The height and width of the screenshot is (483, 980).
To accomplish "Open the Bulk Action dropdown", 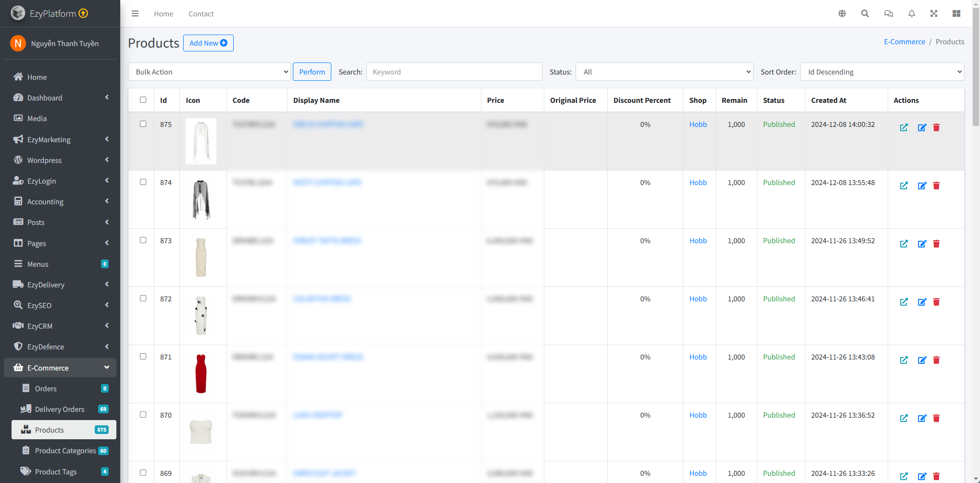I will point(209,72).
